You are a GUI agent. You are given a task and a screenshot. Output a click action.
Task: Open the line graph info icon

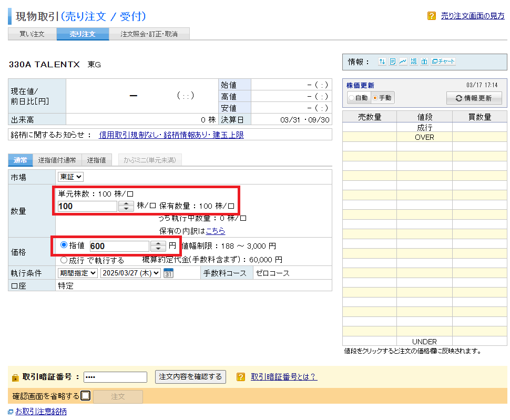tap(403, 62)
